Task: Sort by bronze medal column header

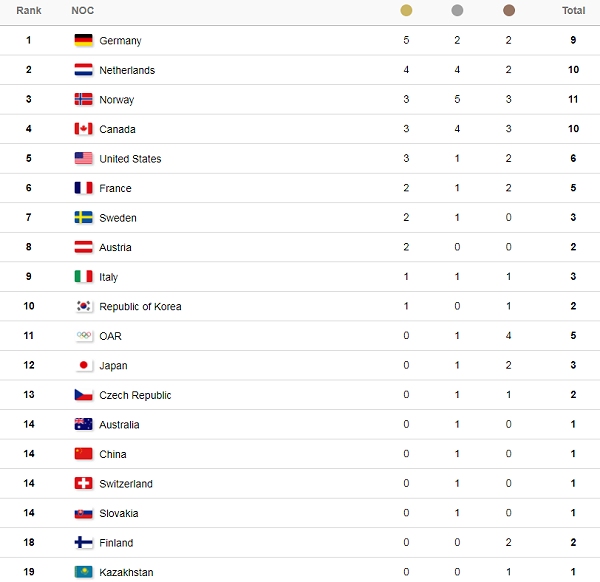Action: [x=509, y=10]
